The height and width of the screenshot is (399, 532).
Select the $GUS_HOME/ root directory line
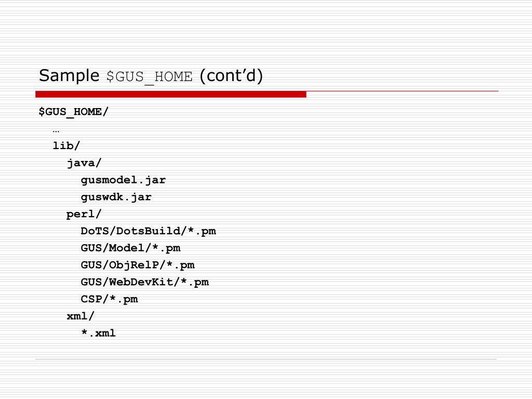pos(73,112)
